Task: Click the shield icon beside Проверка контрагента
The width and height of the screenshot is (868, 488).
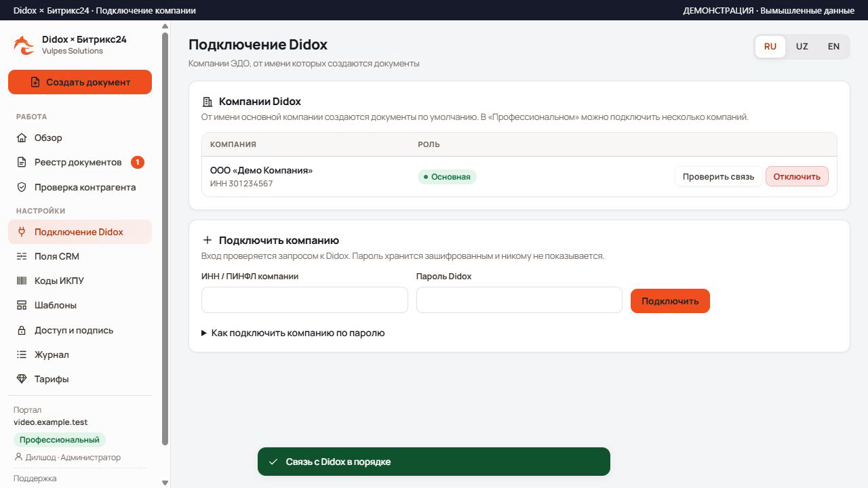Action: [22, 187]
